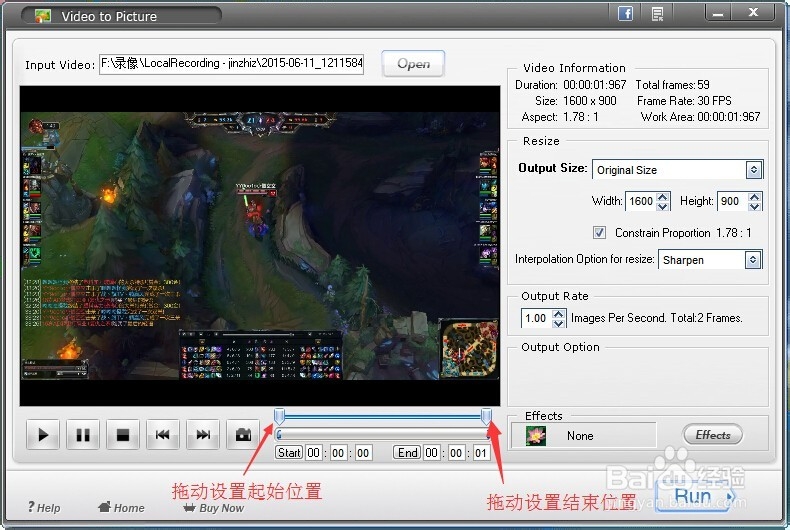Click 'Frame Rate: 30 FPS' text

click(684, 101)
